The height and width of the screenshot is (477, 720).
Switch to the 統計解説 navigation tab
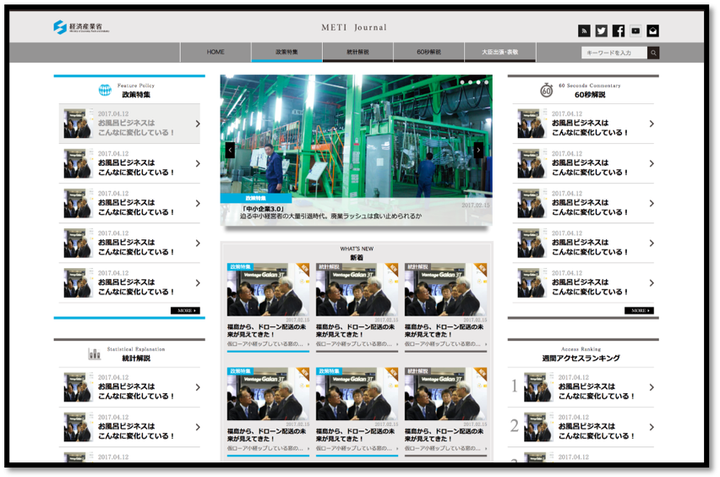coord(358,52)
